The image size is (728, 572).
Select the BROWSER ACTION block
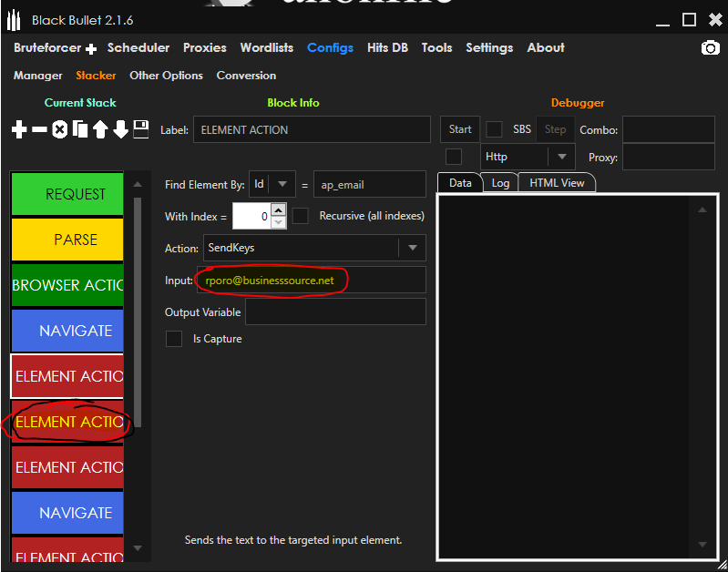pyautogui.click(x=67, y=284)
